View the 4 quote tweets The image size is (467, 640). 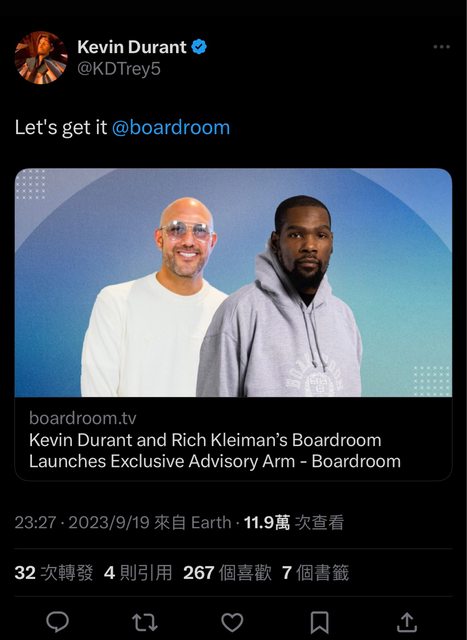coord(138,573)
